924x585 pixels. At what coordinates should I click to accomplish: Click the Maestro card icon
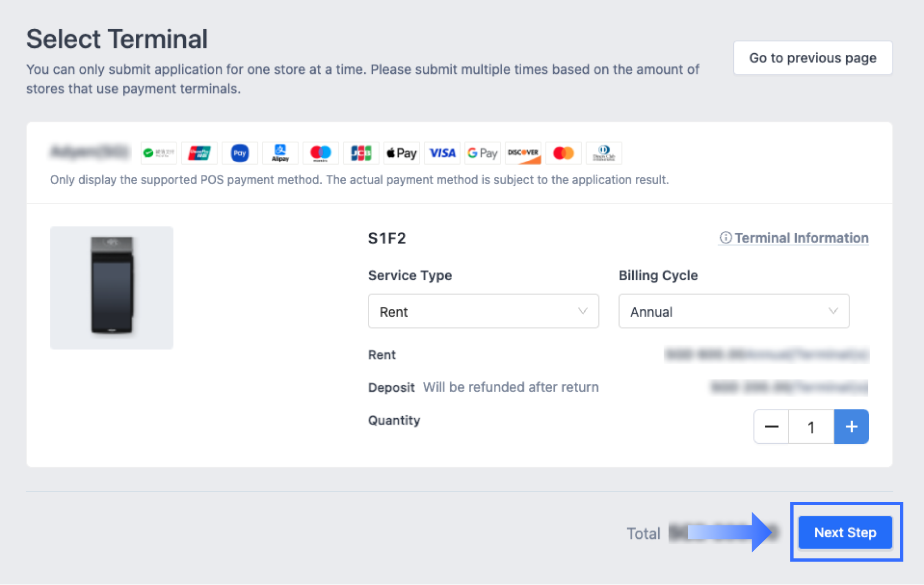(321, 153)
